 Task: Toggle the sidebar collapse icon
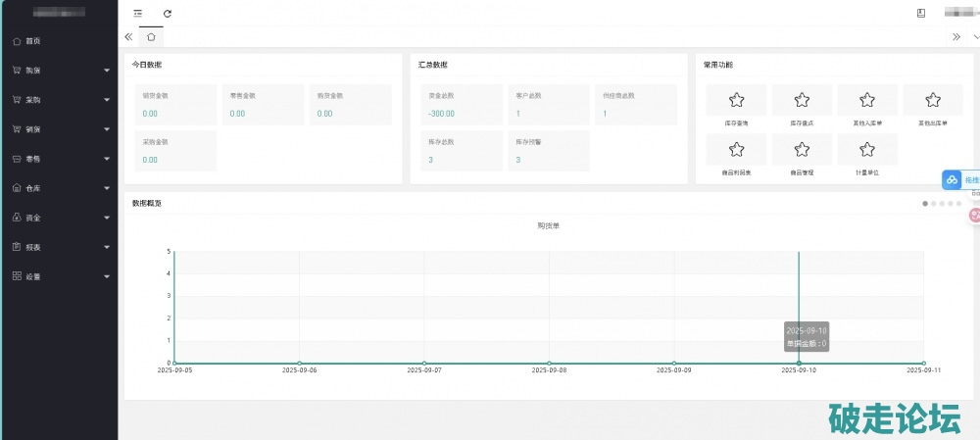pos(137,14)
